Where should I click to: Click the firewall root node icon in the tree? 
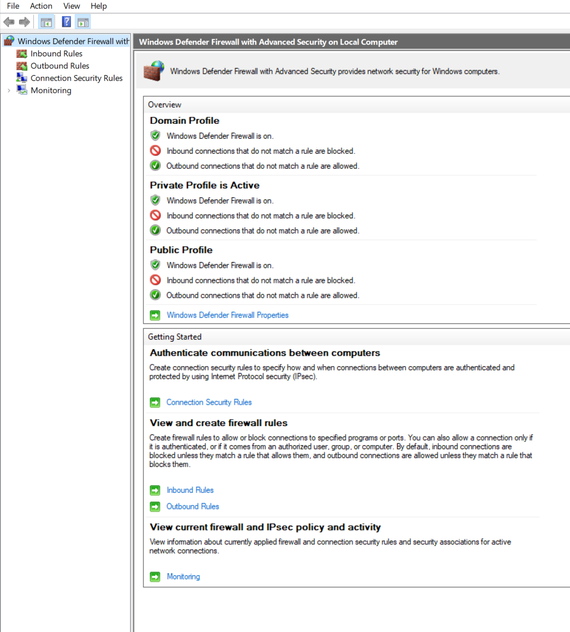click(9, 41)
